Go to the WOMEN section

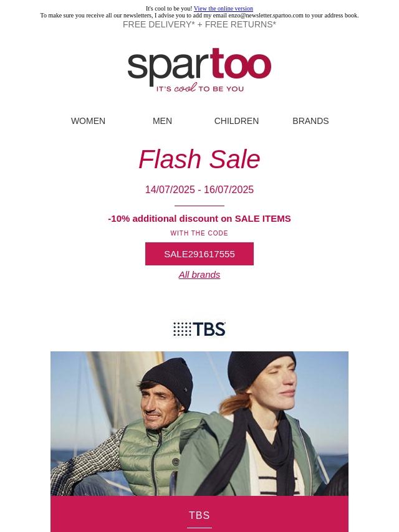click(88, 121)
